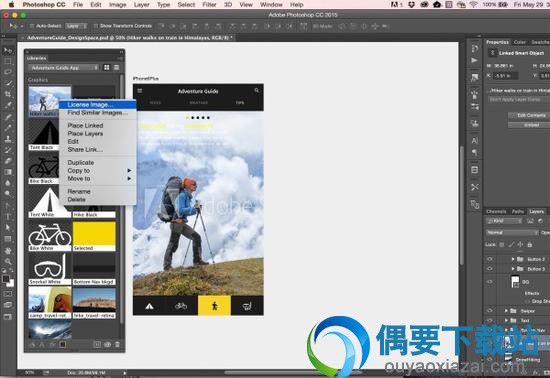Select the Gradient tool
The width and height of the screenshot is (550, 378).
7,172
